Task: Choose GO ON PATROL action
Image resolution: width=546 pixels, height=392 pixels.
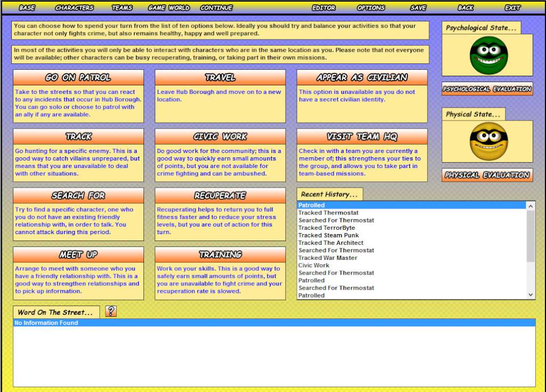Action: coord(78,77)
